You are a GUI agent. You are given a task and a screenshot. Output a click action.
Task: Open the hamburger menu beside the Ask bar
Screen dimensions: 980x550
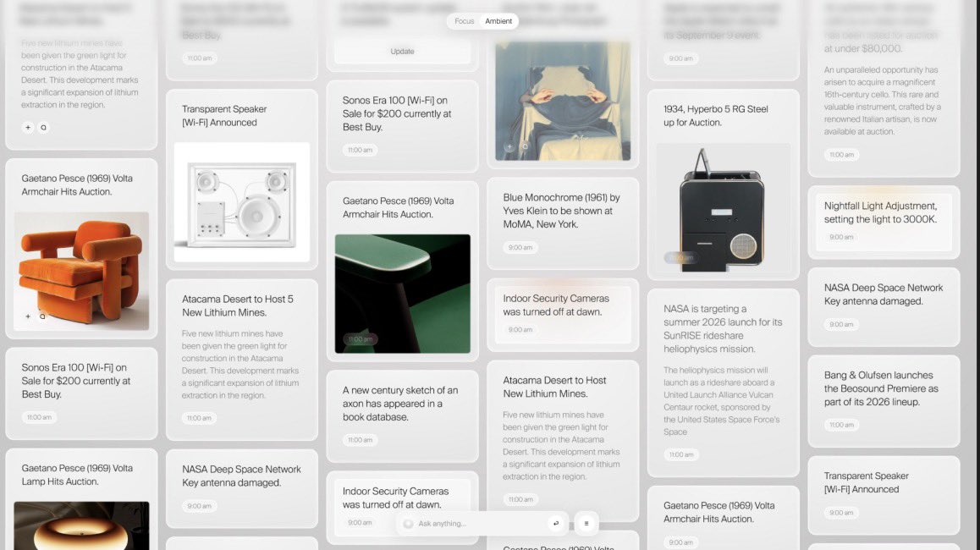(586, 523)
